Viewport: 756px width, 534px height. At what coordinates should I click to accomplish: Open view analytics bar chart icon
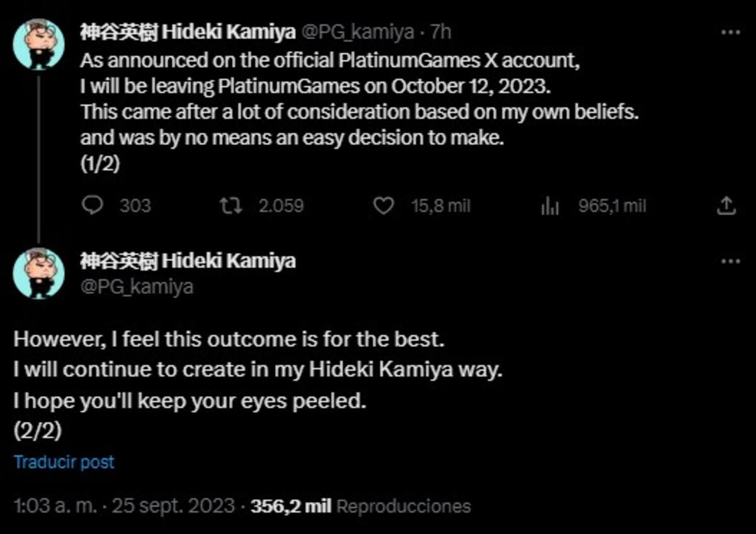tap(550, 206)
